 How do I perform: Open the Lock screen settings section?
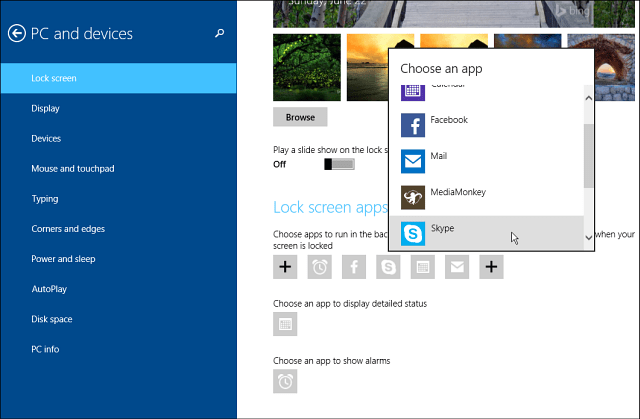coord(118,78)
